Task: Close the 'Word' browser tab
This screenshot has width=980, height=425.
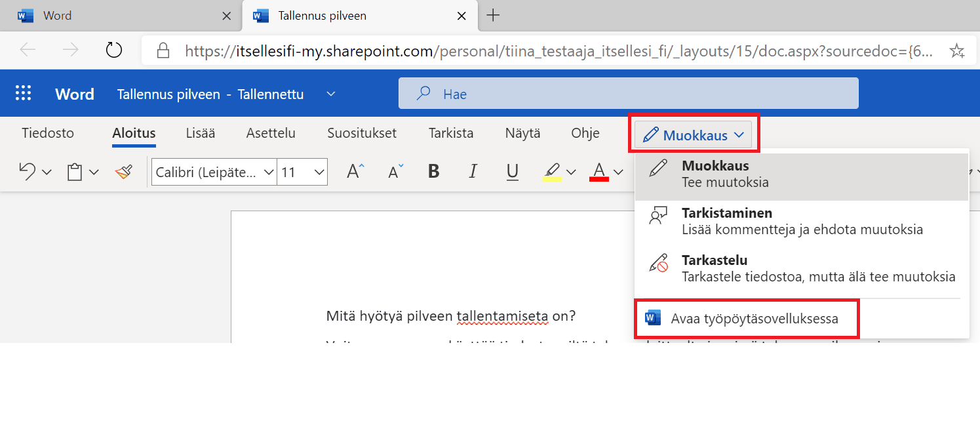Action: 226,15
